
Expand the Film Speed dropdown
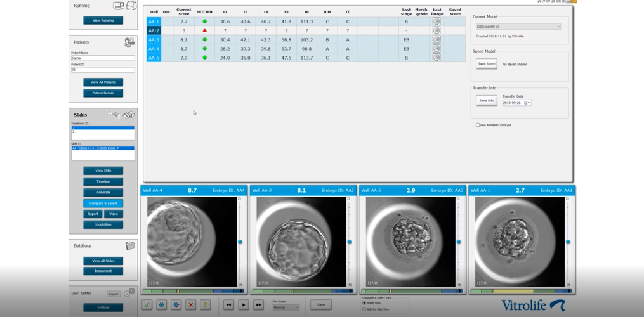click(x=286, y=307)
